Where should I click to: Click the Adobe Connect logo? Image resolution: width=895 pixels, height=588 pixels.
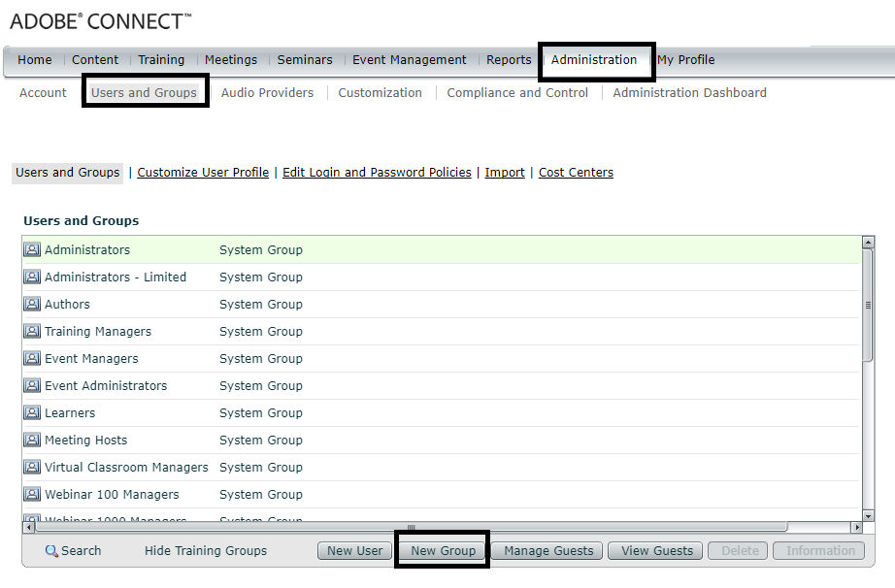point(100,21)
